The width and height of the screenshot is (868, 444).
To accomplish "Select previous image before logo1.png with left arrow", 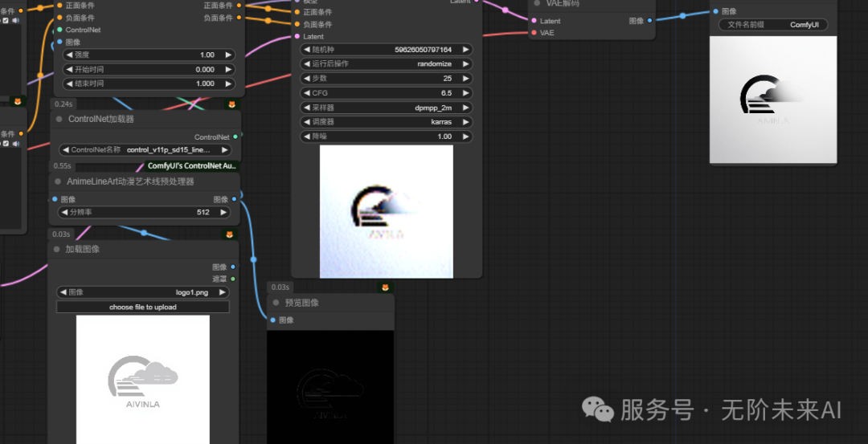I will pos(63,292).
